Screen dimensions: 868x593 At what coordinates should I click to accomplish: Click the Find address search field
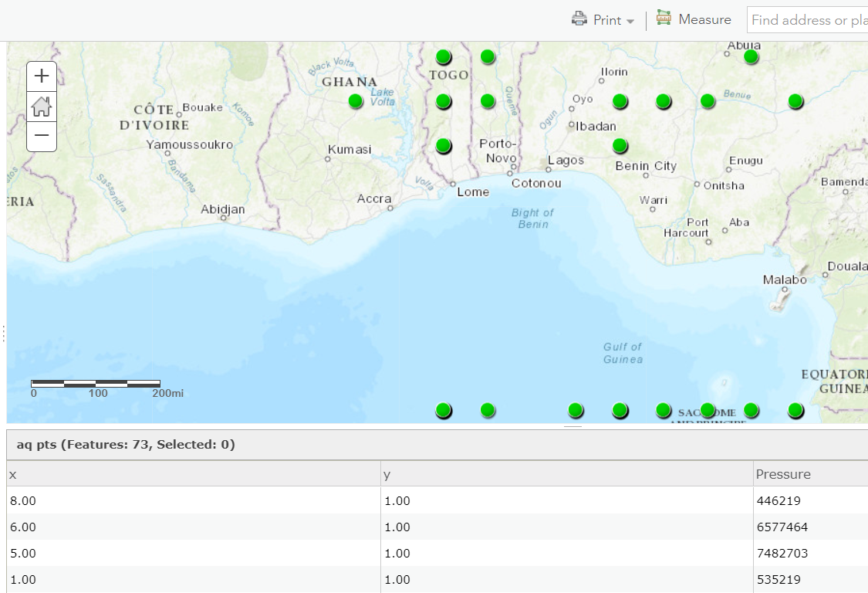point(806,20)
